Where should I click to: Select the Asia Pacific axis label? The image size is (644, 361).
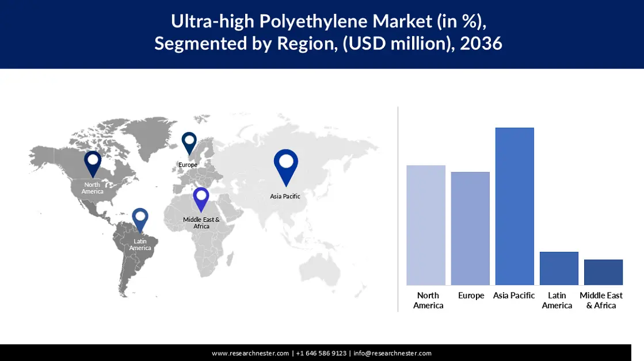coord(513,295)
